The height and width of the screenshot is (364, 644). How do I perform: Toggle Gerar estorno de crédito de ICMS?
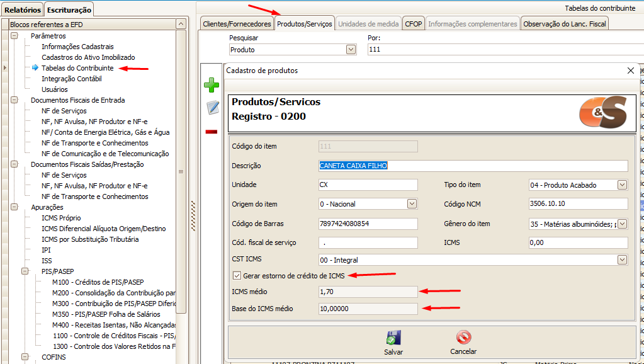coord(237,275)
